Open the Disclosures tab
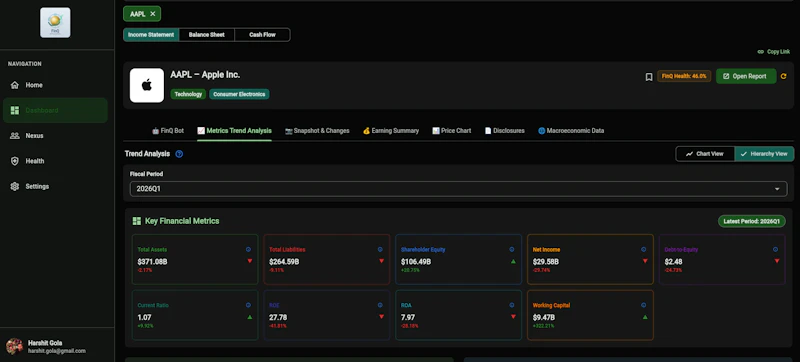The width and height of the screenshot is (800, 362). pos(505,131)
